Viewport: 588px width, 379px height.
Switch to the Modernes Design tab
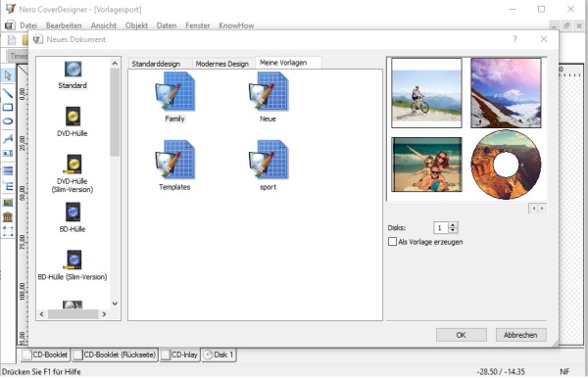pyautogui.click(x=222, y=64)
